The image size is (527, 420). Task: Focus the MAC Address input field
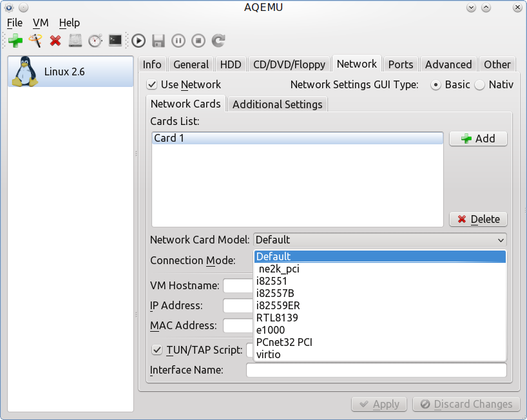[x=238, y=325]
